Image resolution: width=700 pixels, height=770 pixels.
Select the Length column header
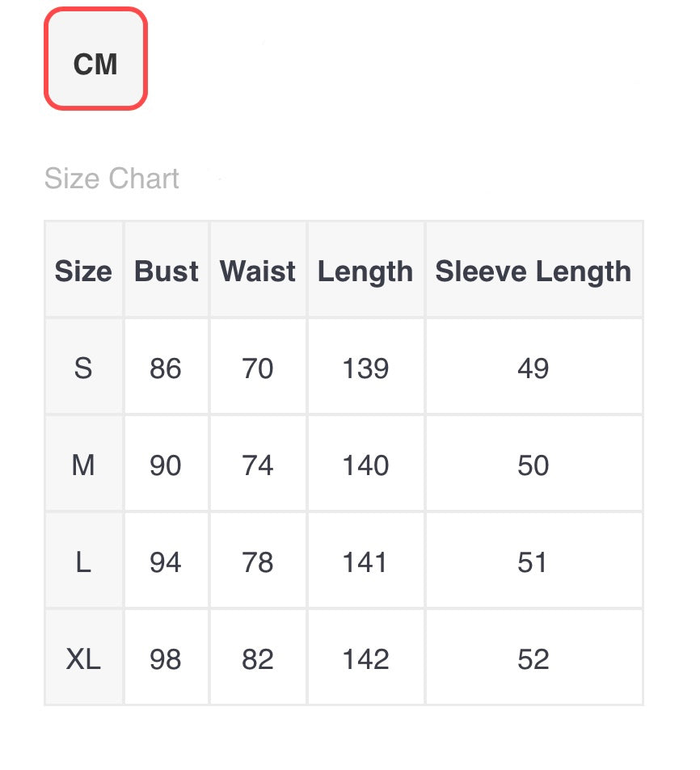click(x=365, y=271)
